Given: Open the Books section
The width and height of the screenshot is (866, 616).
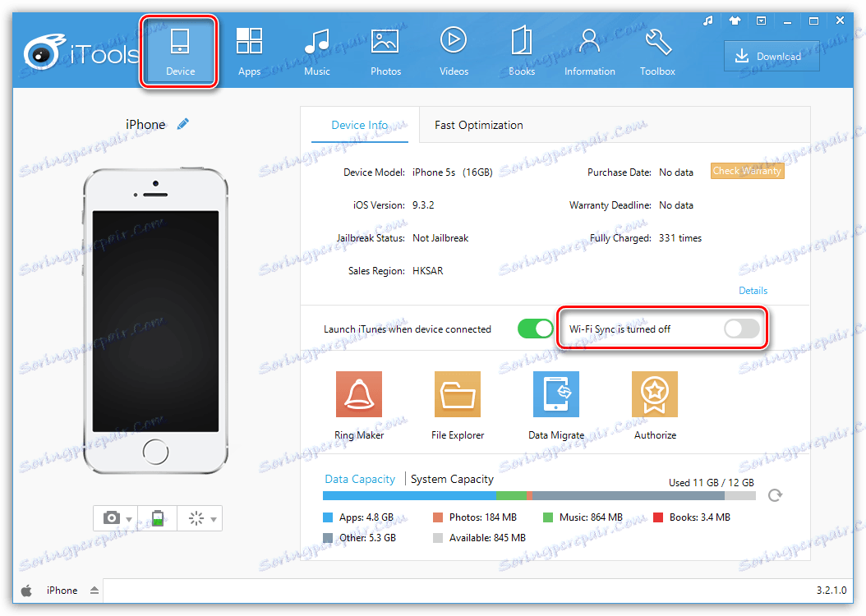Looking at the screenshot, I should click(522, 52).
